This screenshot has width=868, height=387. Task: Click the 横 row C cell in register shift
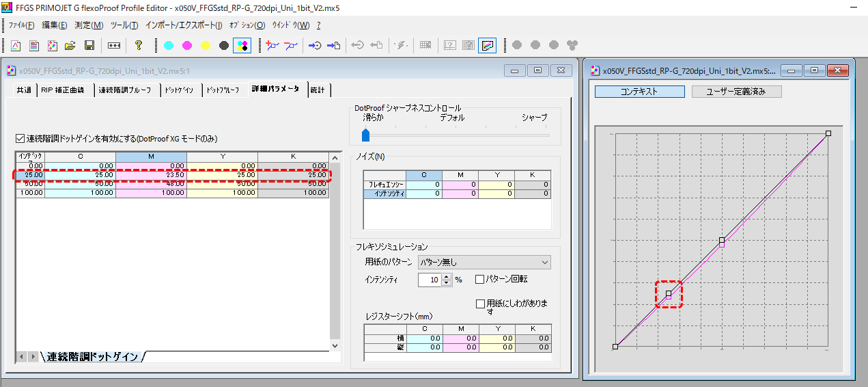coord(424,338)
